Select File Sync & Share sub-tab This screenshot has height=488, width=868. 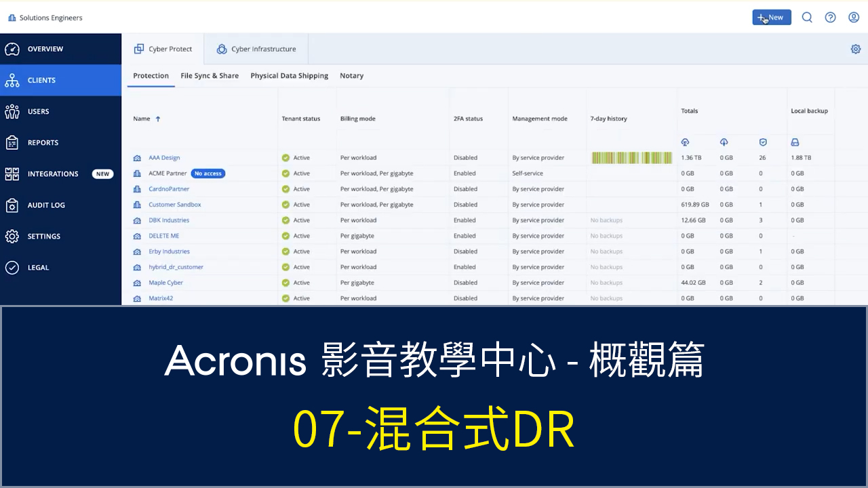tap(210, 76)
